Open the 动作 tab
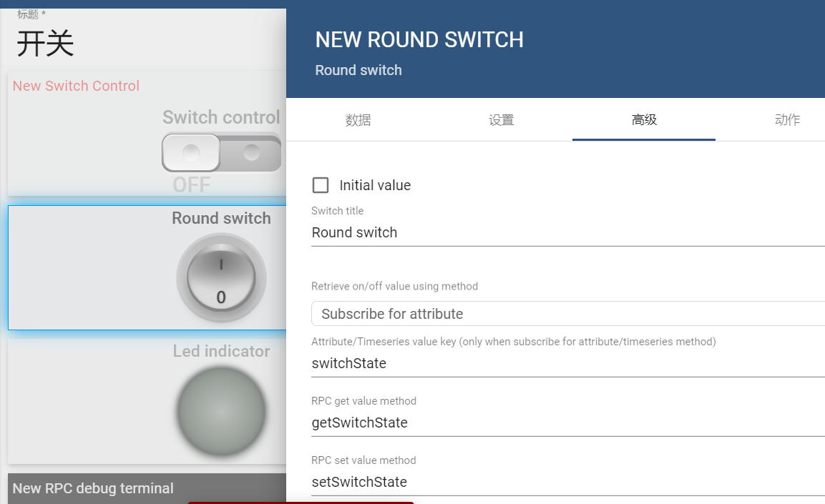 pyautogui.click(x=787, y=119)
